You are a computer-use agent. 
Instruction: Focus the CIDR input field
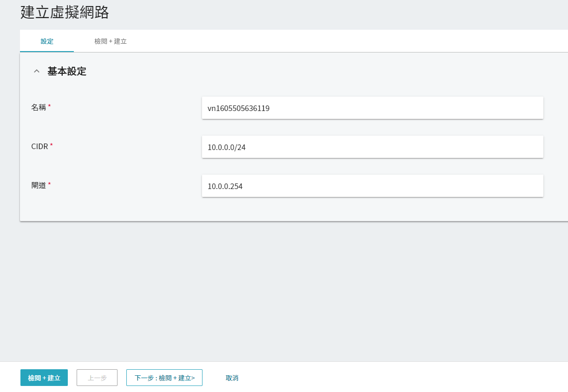pos(372,147)
